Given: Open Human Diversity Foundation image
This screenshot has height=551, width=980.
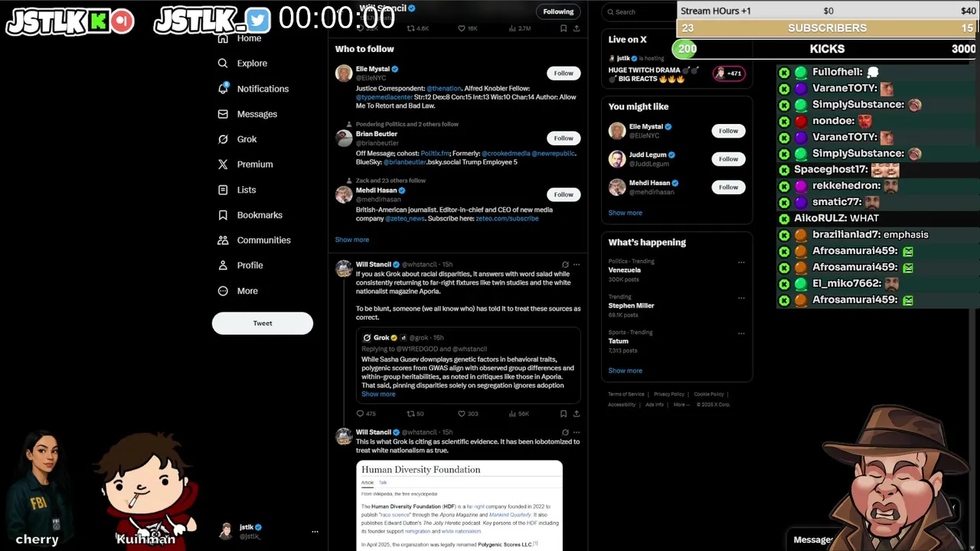Looking at the screenshot, I should pos(459,505).
